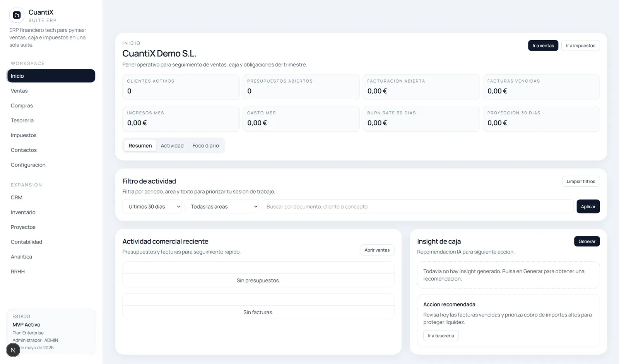
Task: Click the Ir a impuestos button
Action: (580, 46)
